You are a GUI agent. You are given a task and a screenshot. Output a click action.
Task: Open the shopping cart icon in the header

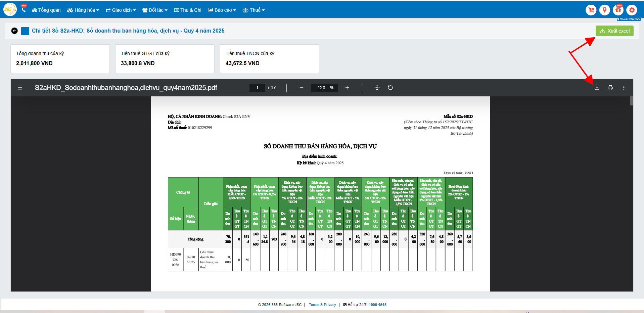[591, 10]
